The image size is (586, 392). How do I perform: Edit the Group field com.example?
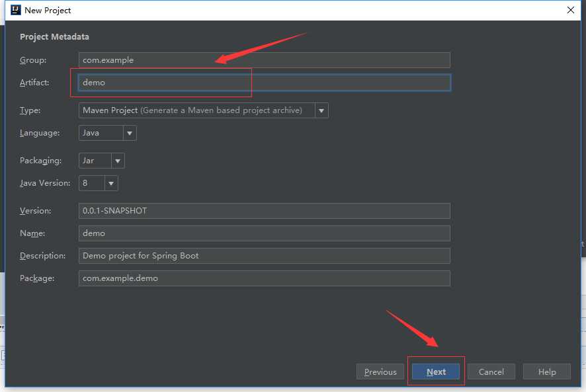264,60
